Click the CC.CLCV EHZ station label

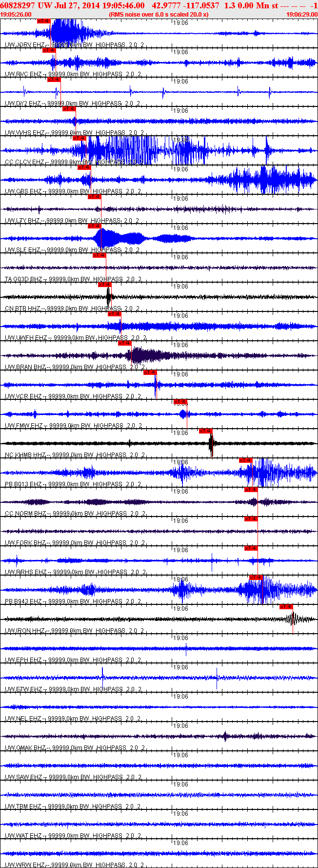pos(24,162)
